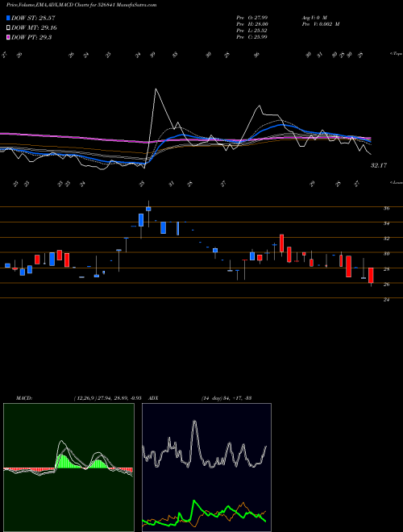Select the 'DOW MT: 29.16' legend text
This screenshot has height=532, width=403.
(34, 28)
